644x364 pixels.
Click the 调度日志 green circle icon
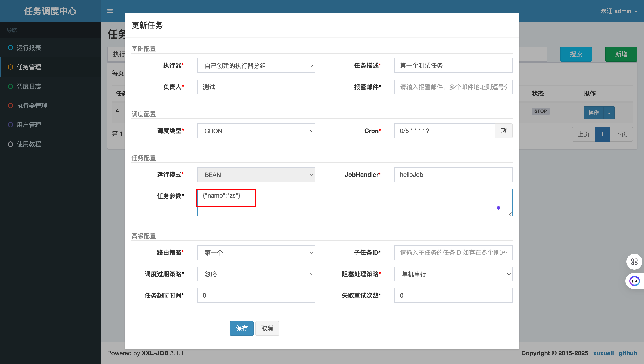pos(11,86)
